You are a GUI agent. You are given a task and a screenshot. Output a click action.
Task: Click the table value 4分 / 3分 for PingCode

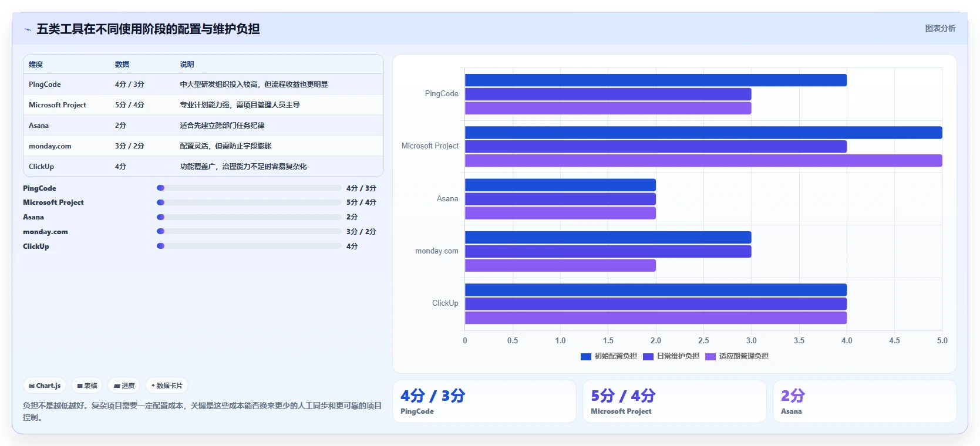coord(130,85)
